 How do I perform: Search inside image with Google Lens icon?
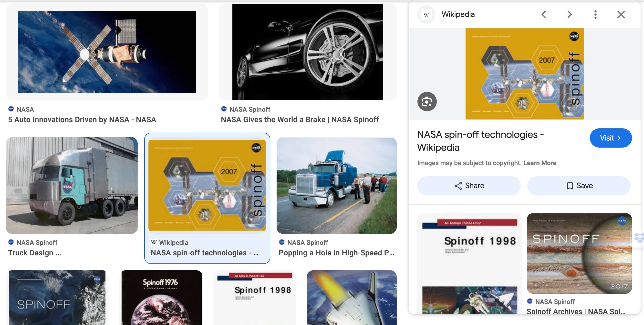click(427, 102)
